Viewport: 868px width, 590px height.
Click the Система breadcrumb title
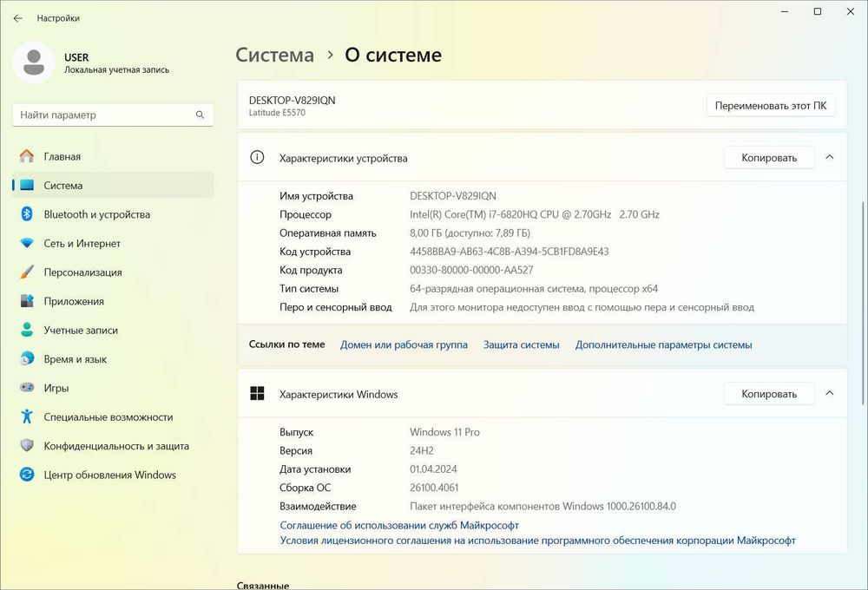coord(274,55)
